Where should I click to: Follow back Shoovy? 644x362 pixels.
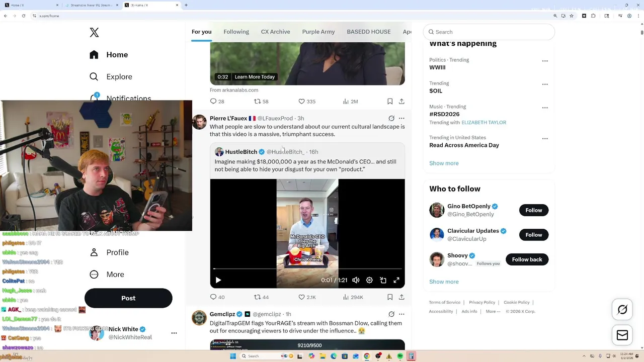coord(527,259)
